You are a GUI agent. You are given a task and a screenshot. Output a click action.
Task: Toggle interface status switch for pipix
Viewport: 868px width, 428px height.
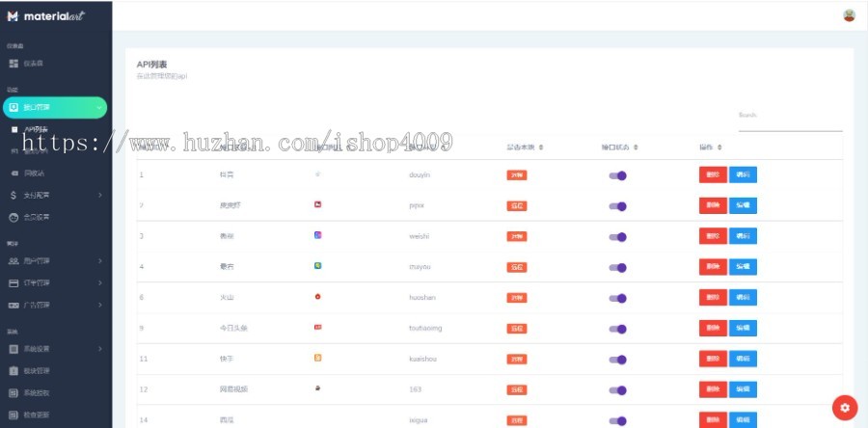tap(618, 206)
